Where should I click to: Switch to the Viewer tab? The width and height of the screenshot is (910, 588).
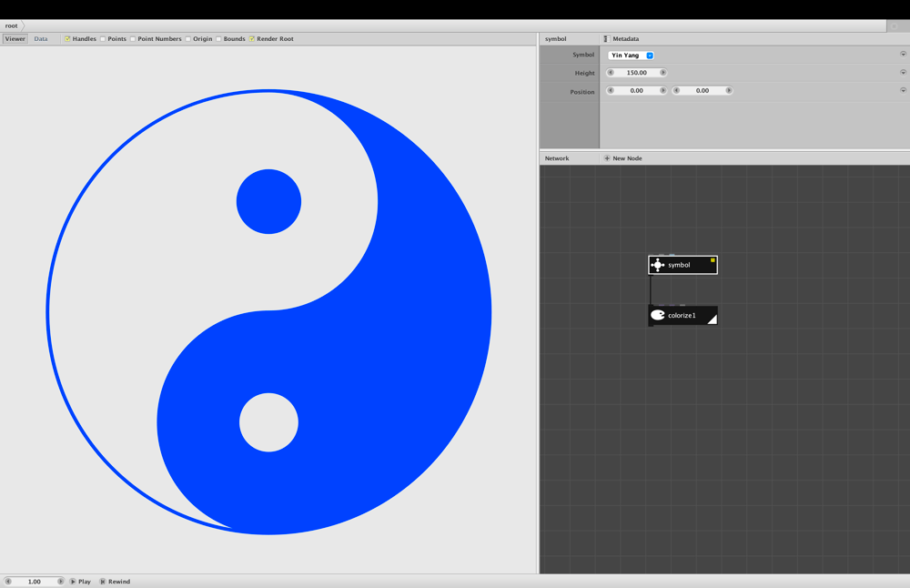click(x=15, y=39)
